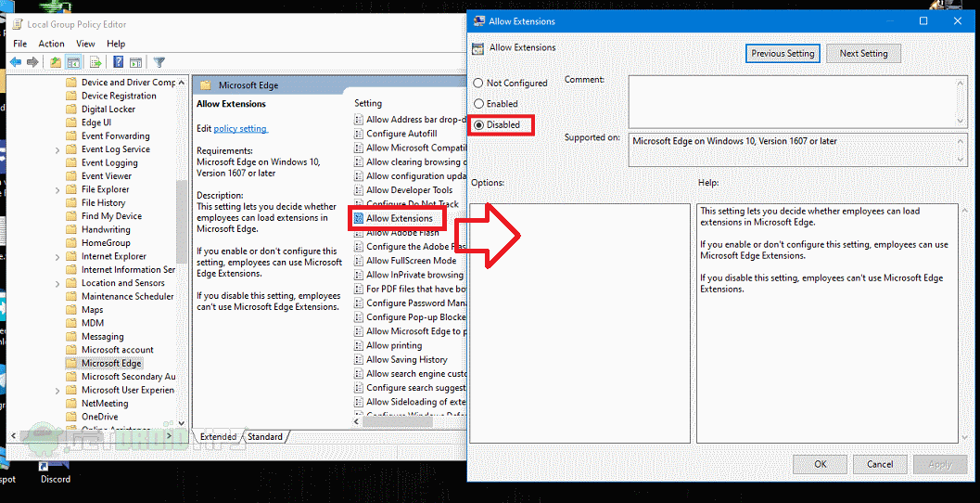Viewport: 980px width, 503px height.
Task: Click the tree pane vertical scrollbar
Action: click(182, 232)
